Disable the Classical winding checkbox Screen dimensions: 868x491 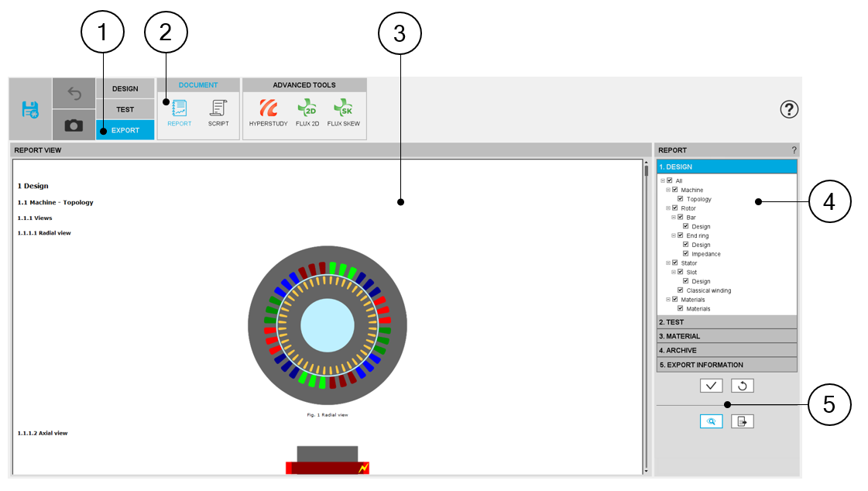(680, 290)
